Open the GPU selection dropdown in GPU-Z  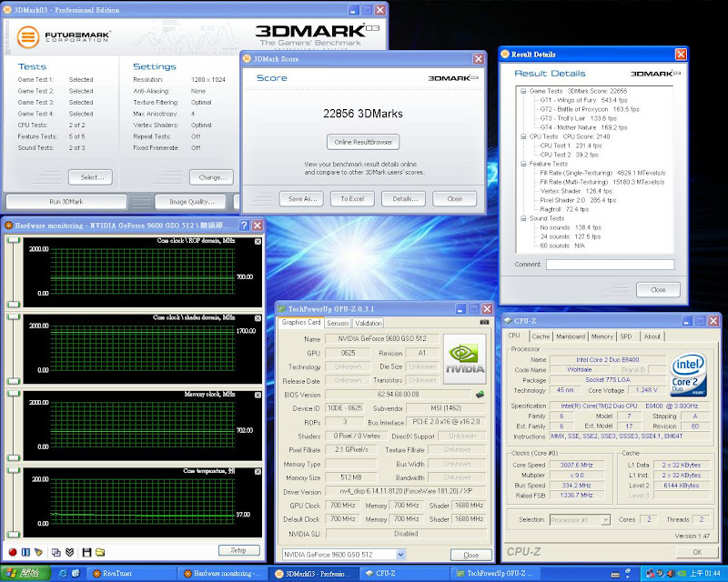pos(400,554)
